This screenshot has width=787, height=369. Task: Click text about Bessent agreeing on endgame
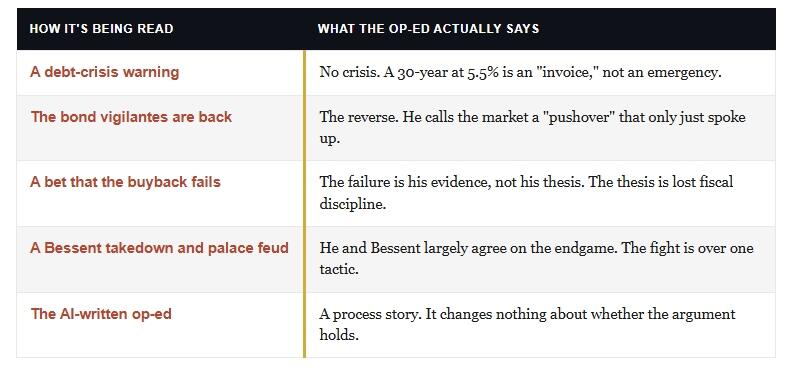click(x=536, y=259)
